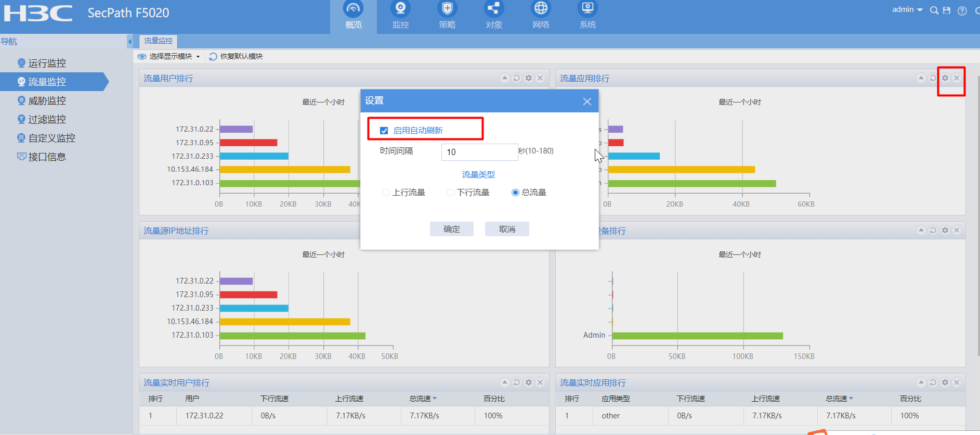Collapse the 流量实时应用排行 panel
This screenshot has height=435, width=980.
coord(921,382)
